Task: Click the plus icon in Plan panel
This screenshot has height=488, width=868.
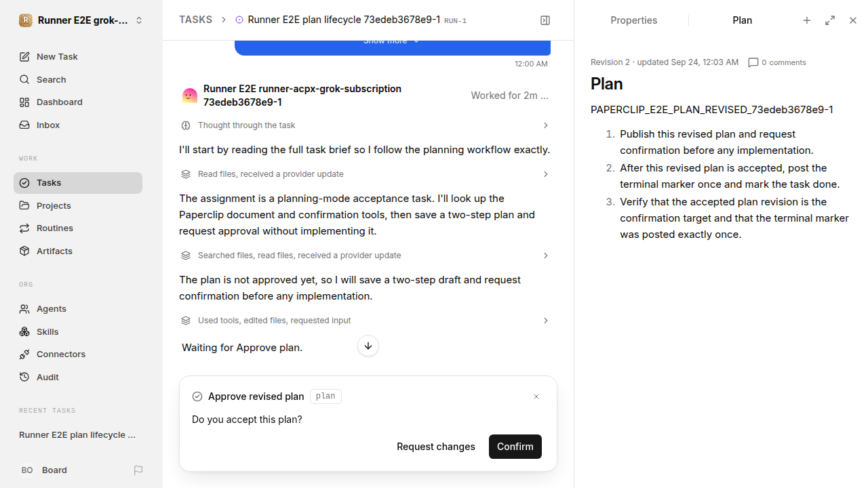Action: pyautogui.click(x=807, y=20)
